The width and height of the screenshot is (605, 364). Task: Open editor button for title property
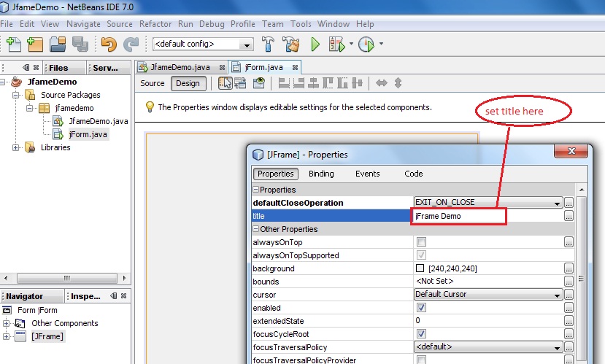pyautogui.click(x=569, y=216)
